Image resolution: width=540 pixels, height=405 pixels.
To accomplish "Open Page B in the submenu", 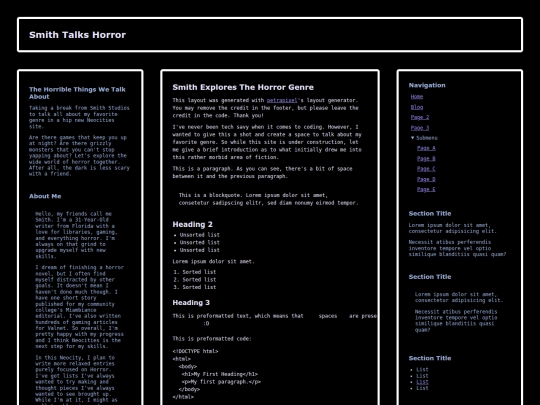I will point(426,158).
